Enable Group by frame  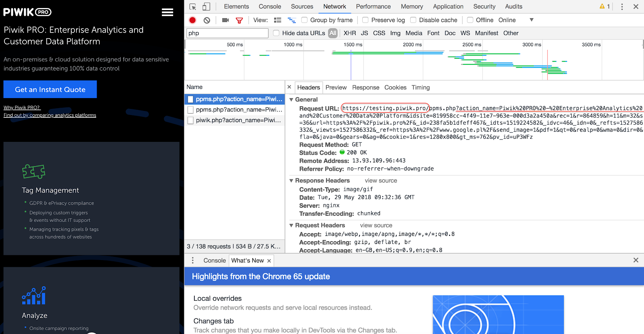(x=304, y=20)
